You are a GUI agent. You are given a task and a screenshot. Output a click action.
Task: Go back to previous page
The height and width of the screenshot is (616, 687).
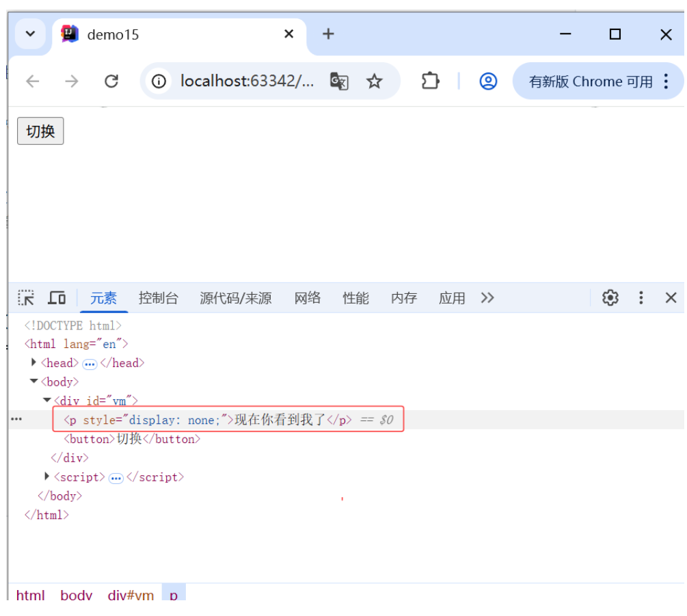coord(33,81)
